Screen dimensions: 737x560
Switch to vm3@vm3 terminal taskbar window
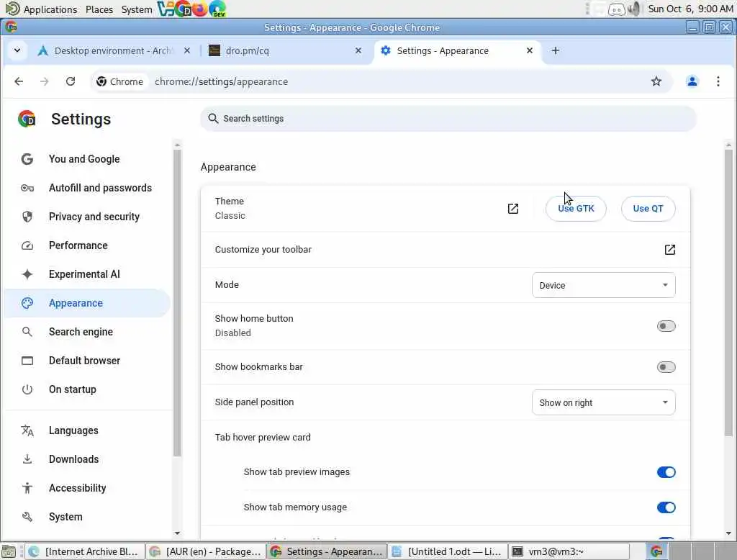[x=569, y=551]
